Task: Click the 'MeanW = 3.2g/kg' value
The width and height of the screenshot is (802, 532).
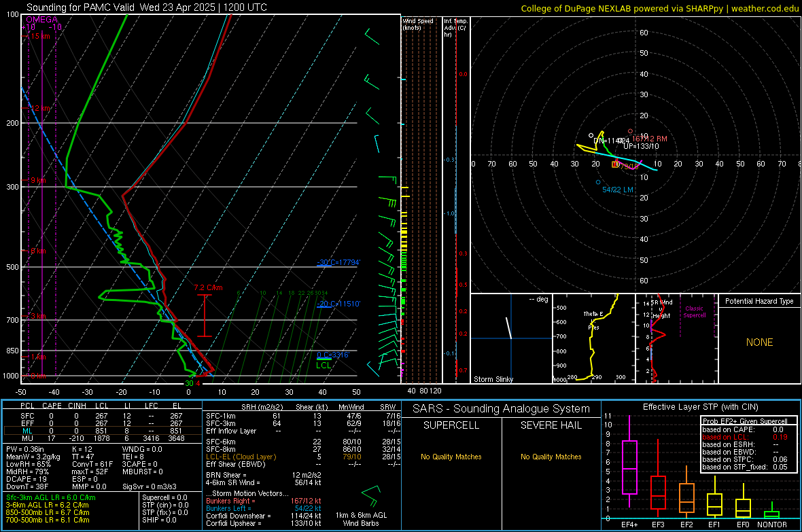Action: [33, 457]
